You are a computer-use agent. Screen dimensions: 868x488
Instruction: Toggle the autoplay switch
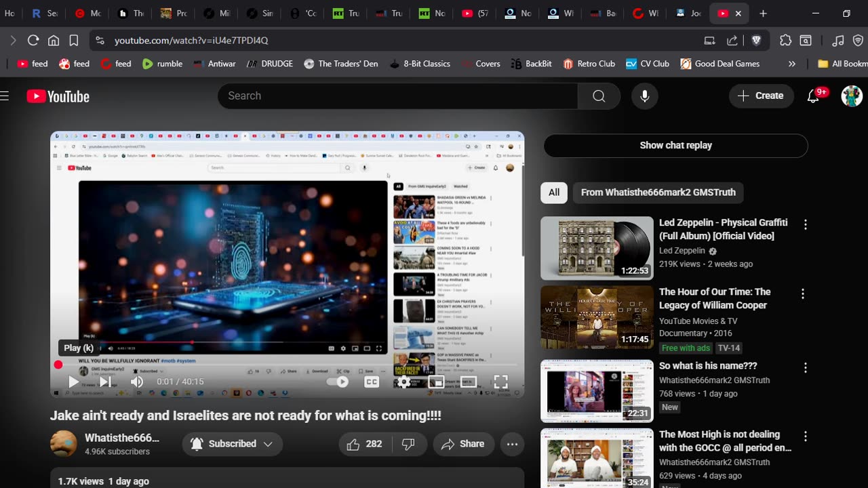337,382
